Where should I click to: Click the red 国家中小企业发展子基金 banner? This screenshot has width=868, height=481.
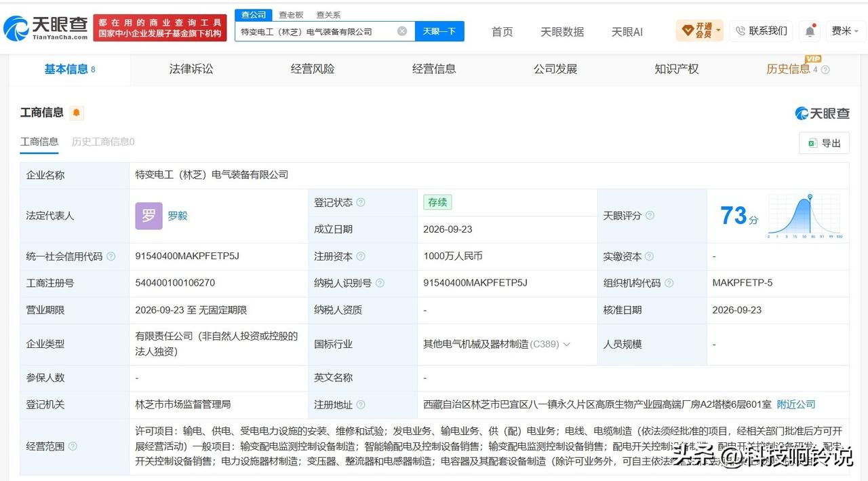pos(161,28)
